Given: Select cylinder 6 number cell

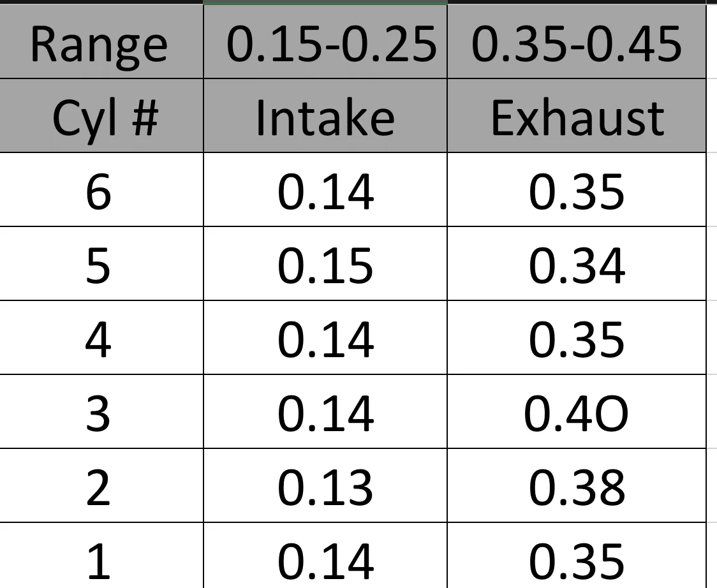Looking at the screenshot, I should click(101, 190).
